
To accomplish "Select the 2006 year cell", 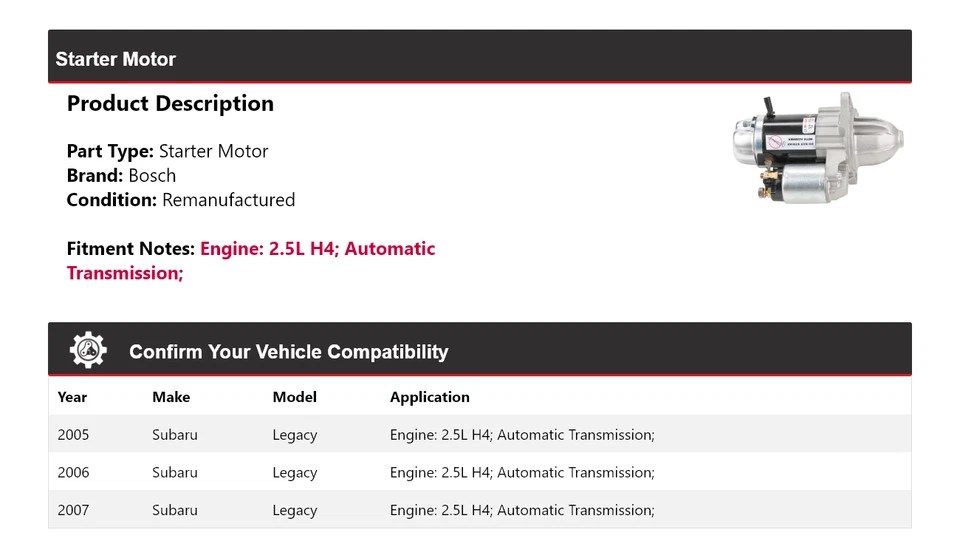I will click(x=73, y=473).
